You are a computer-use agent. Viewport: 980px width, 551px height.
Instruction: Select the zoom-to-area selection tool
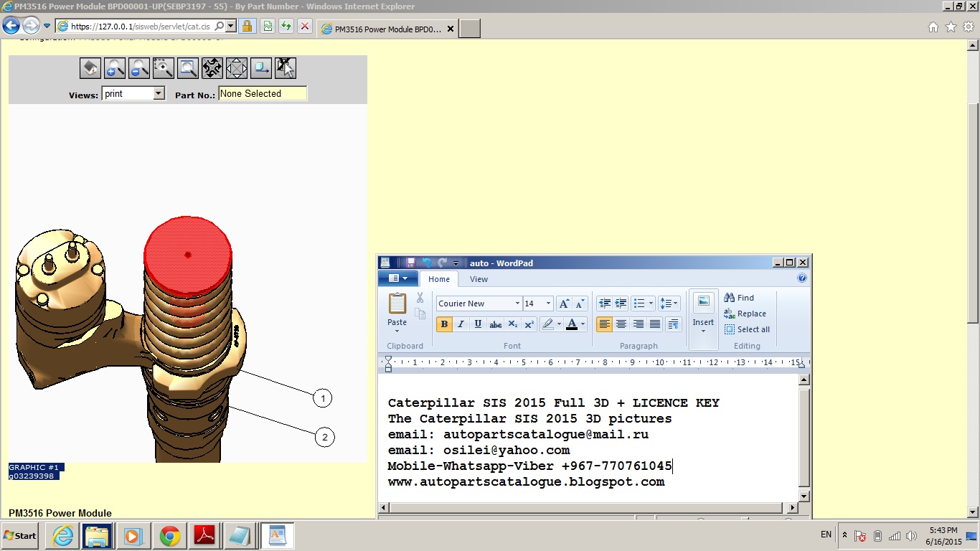click(164, 68)
